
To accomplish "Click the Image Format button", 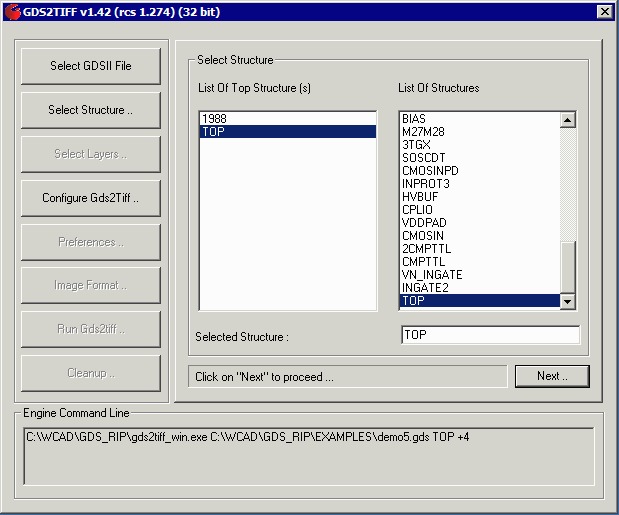I will (91, 285).
